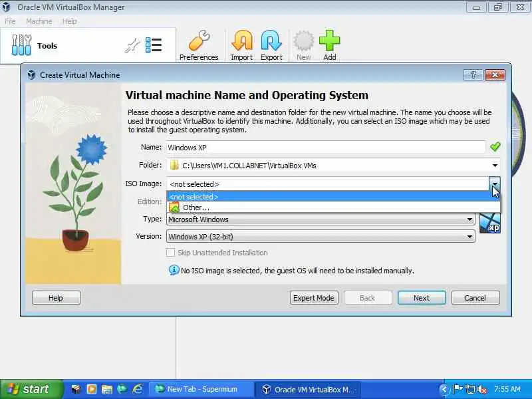Screen dimensions: 532x399
Task: Click into the Name field containing Windows XP
Action: pos(326,147)
